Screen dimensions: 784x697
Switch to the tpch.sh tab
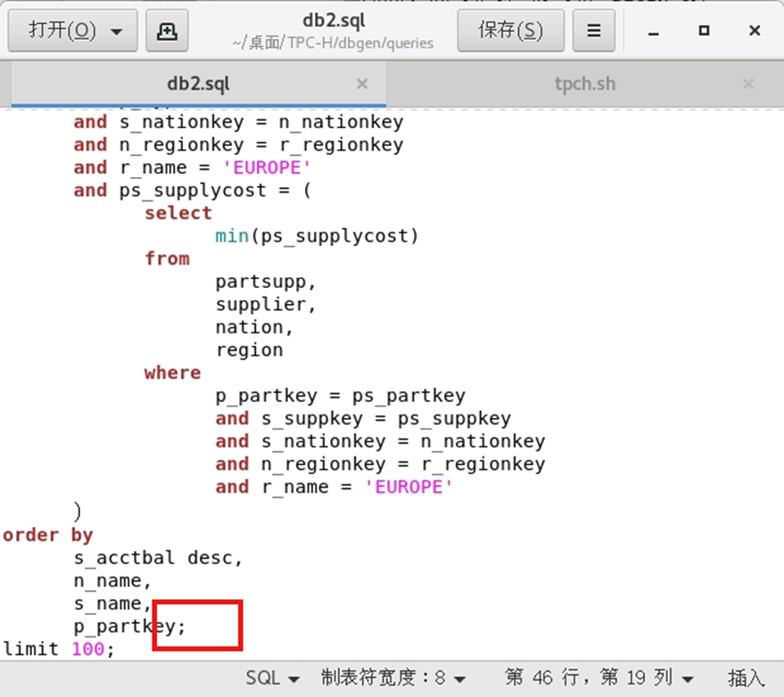pyautogui.click(x=585, y=84)
